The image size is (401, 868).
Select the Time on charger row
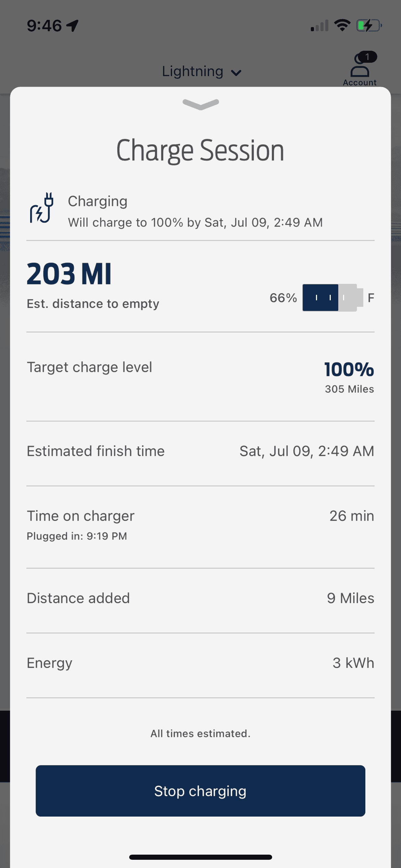(200, 525)
